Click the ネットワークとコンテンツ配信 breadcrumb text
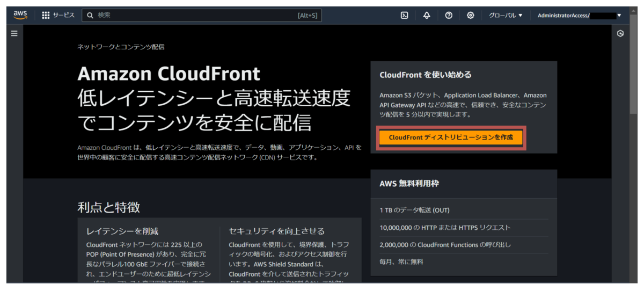Screen dimensions: 644x290 [x=121, y=47]
